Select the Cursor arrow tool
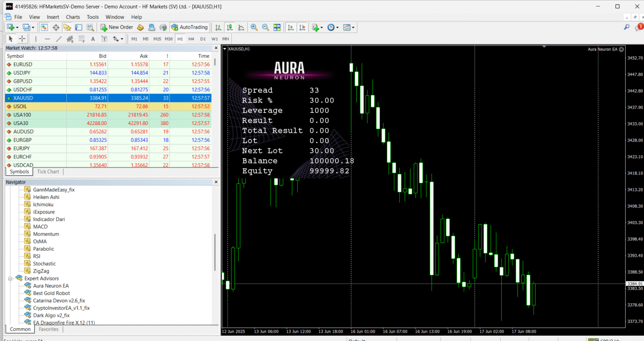 [x=10, y=39]
